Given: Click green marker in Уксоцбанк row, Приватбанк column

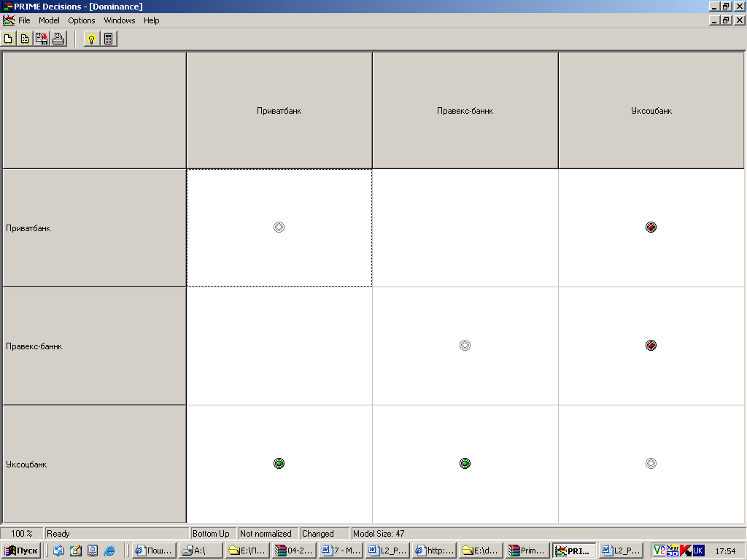Looking at the screenshot, I should (279, 463).
